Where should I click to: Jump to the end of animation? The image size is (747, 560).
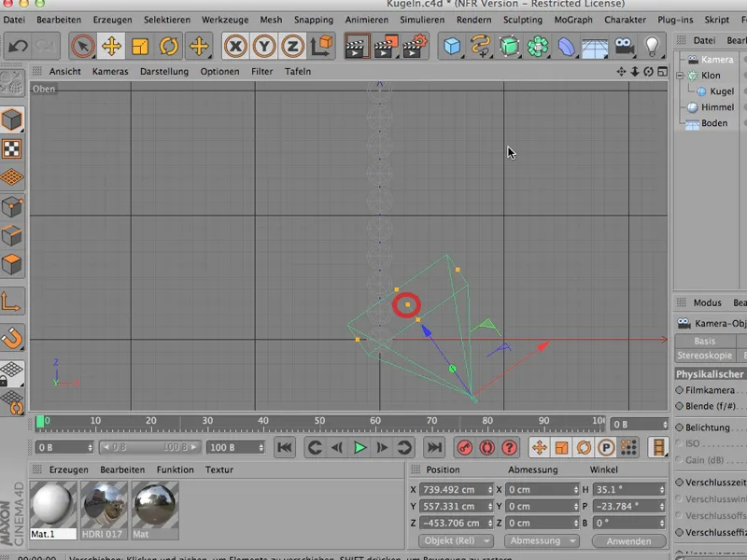click(x=434, y=448)
